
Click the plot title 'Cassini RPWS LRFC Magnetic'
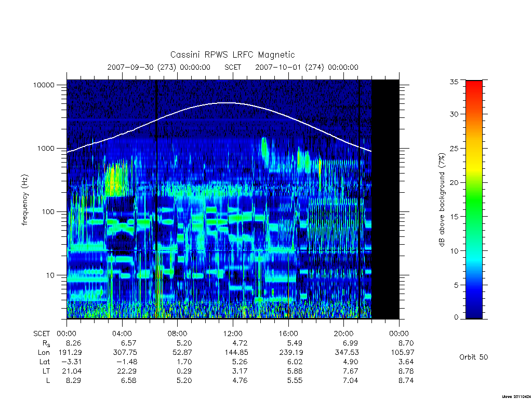232,55
